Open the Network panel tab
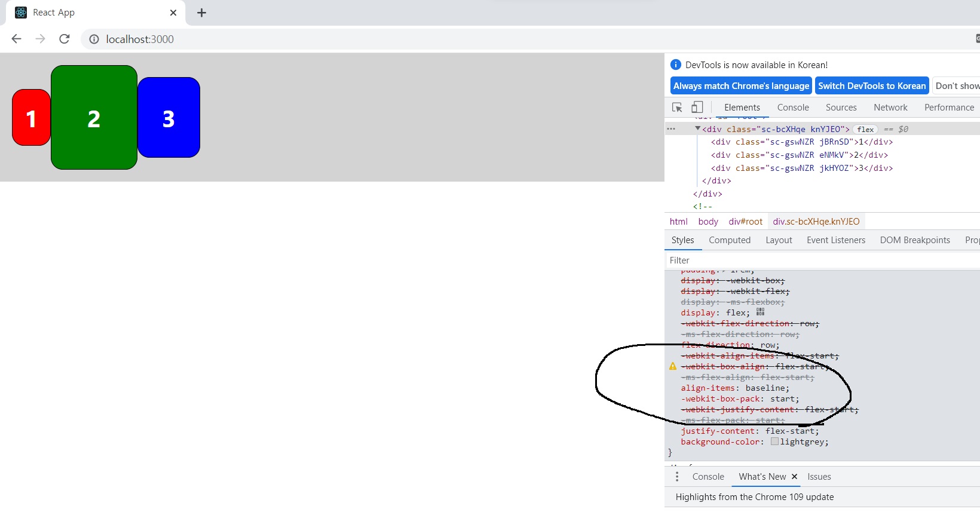The image size is (980, 512). point(890,108)
